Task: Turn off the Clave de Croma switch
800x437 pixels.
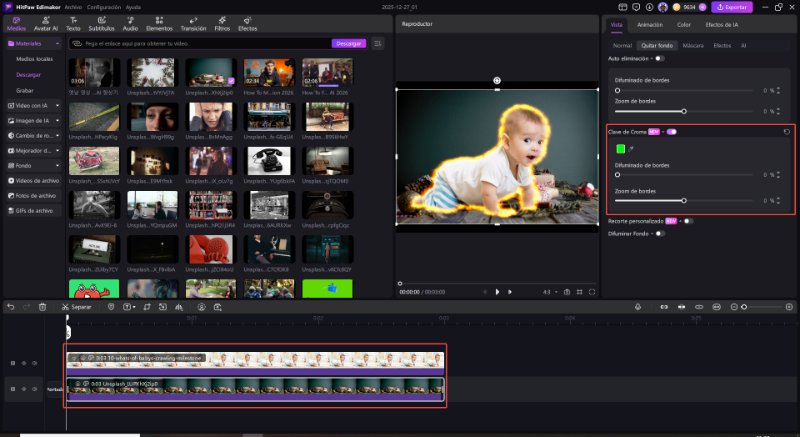Action: click(672, 132)
